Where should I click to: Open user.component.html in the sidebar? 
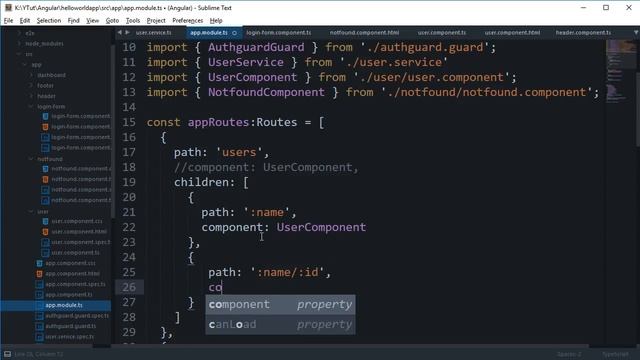click(79, 231)
